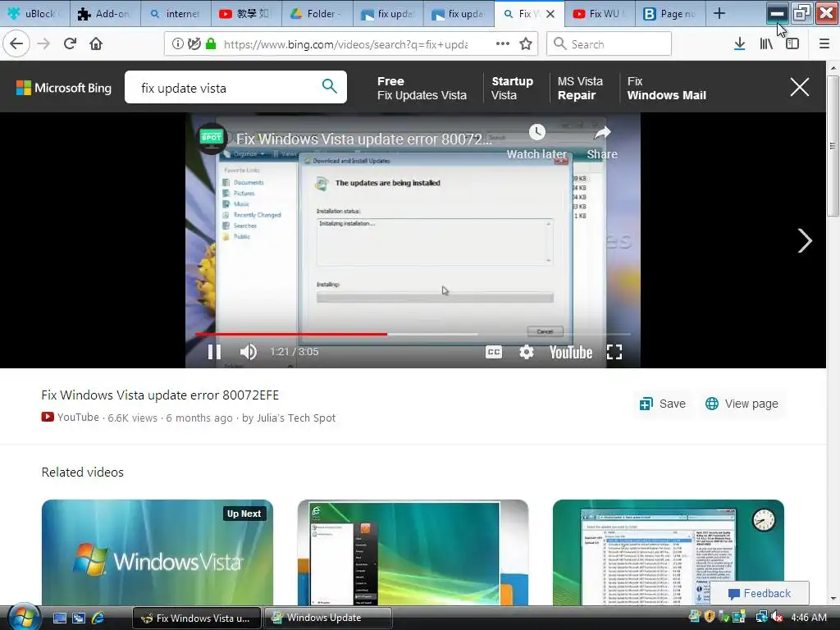
Task: Click the Share arrow on the video
Action: pos(602,132)
